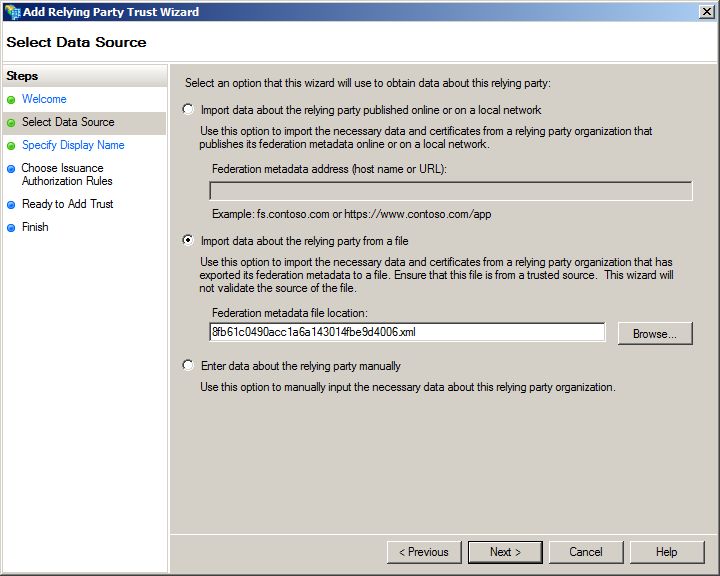This screenshot has width=720, height=576.
Task: Click blue bullet beside Finish
Action: [x=11, y=228]
